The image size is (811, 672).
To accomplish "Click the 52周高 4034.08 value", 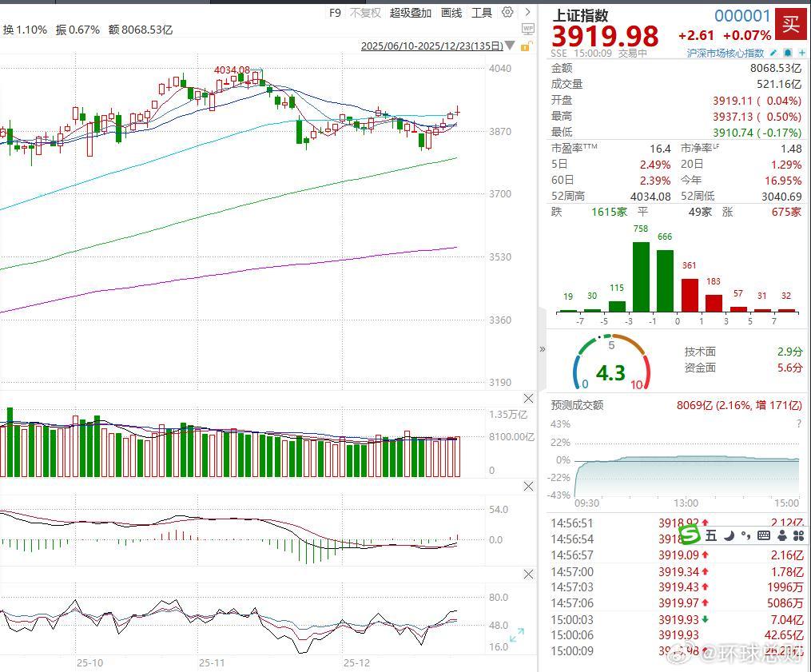I will point(650,196).
